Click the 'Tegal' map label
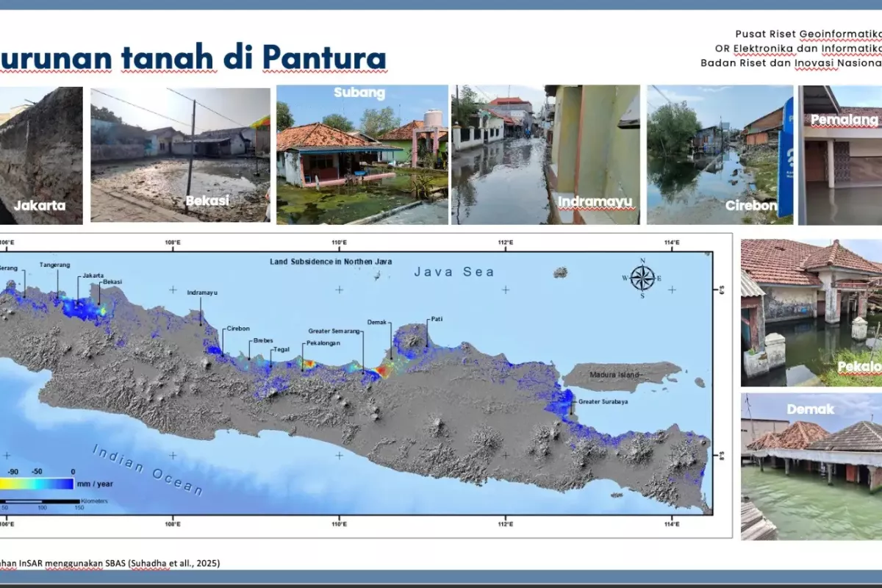 [281, 350]
